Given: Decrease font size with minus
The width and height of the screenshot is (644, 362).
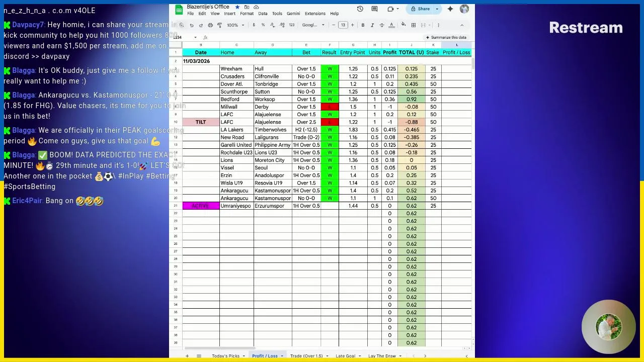Looking at the screenshot, I should (x=333, y=25).
